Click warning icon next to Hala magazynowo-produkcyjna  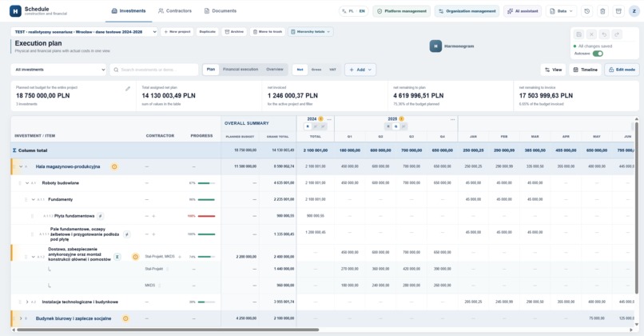tap(114, 166)
